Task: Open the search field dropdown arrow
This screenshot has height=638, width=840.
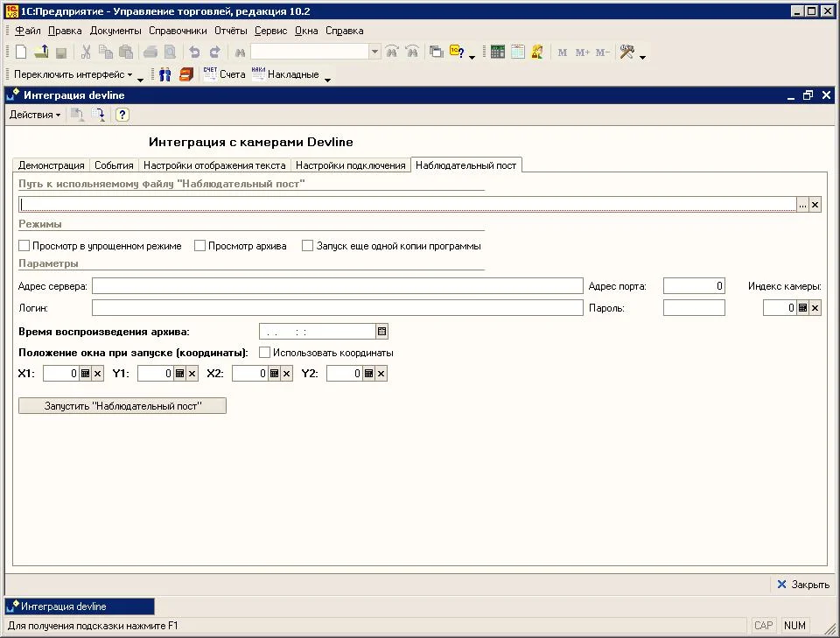Action: 375,52
